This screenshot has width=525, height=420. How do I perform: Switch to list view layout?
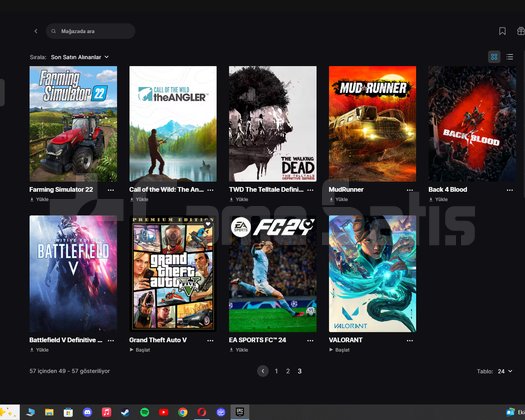[510, 57]
